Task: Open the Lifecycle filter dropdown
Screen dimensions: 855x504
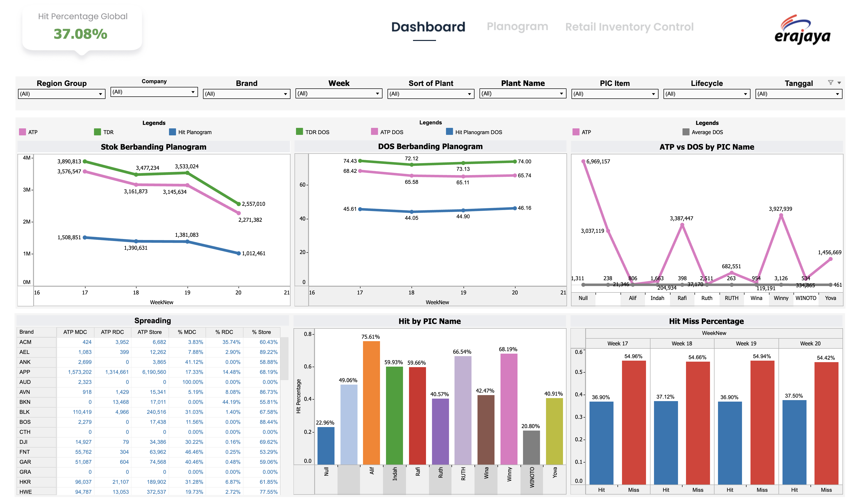Action: click(x=707, y=94)
